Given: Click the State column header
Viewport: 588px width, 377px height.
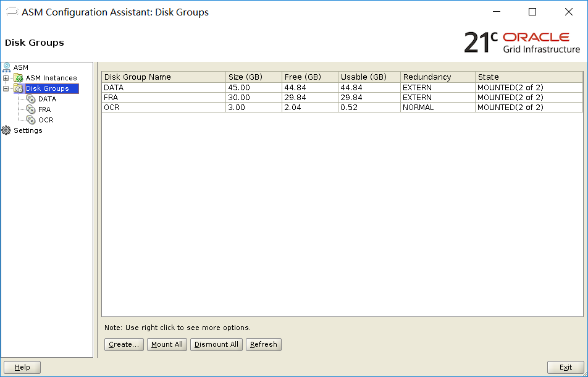Looking at the screenshot, I should tap(529, 77).
